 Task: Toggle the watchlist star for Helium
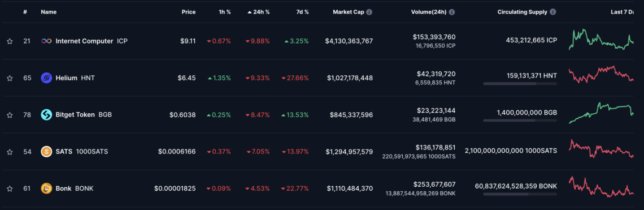[x=10, y=78]
